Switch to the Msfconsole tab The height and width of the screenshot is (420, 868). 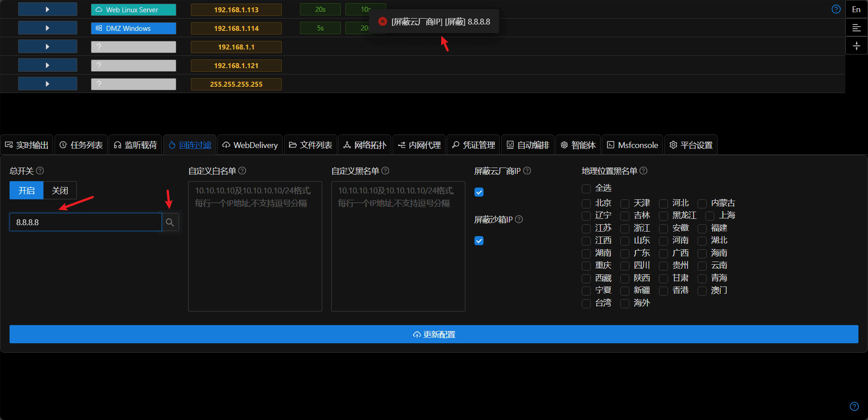click(x=633, y=145)
